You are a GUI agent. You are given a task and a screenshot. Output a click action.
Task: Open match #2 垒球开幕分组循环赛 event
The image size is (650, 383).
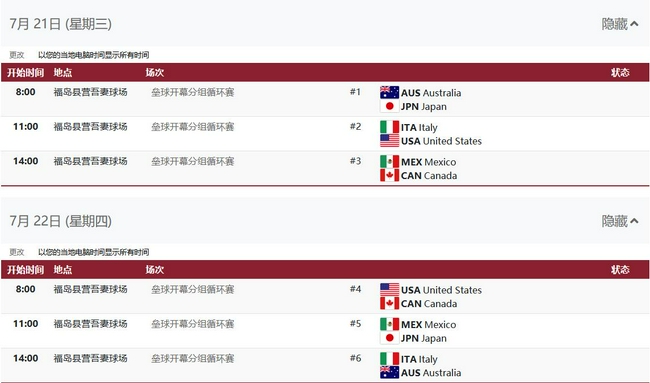[x=192, y=127]
